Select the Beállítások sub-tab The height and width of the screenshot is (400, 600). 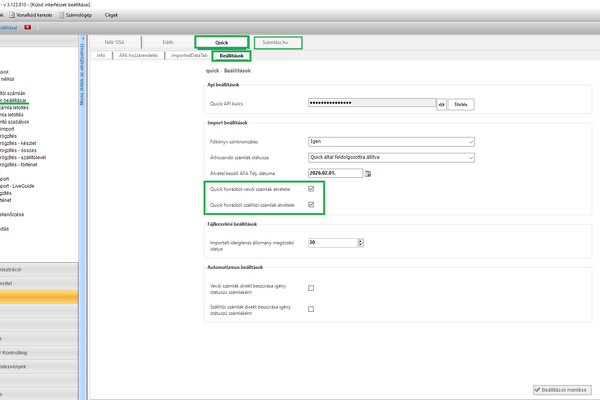(232, 56)
